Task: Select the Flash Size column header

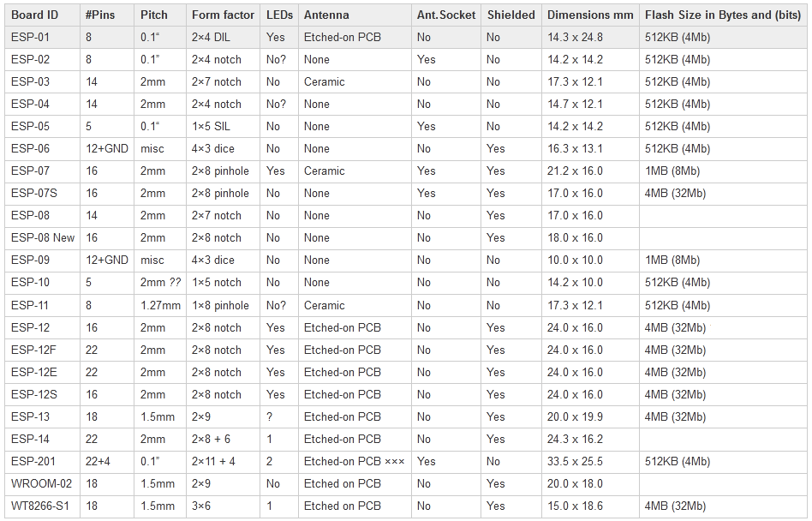Action: 723,15
